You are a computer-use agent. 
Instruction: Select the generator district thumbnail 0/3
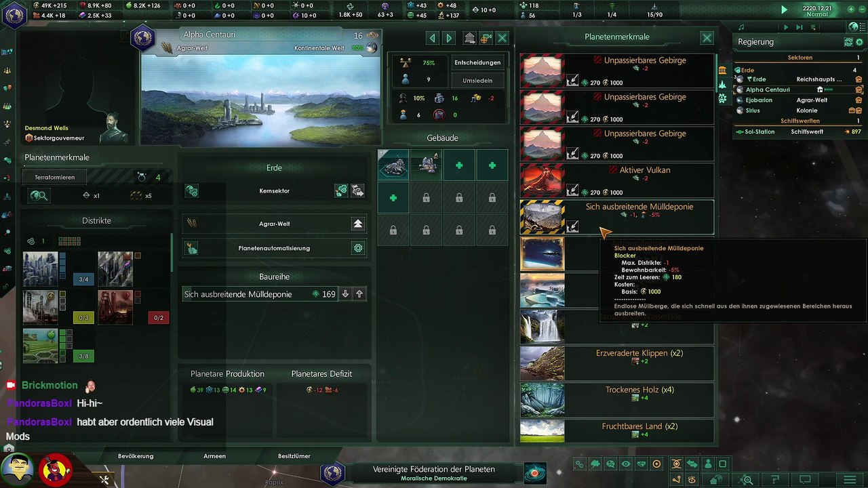(41, 307)
